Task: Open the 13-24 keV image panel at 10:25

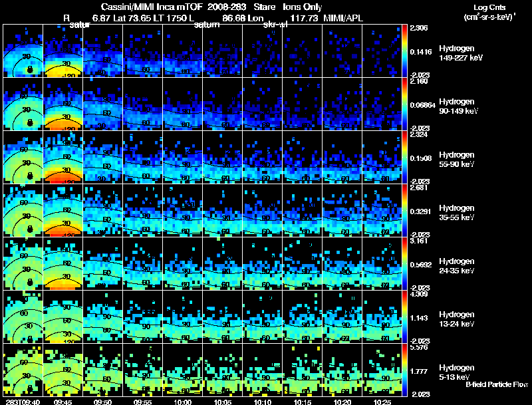Action: pyautogui.click(x=382, y=317)
